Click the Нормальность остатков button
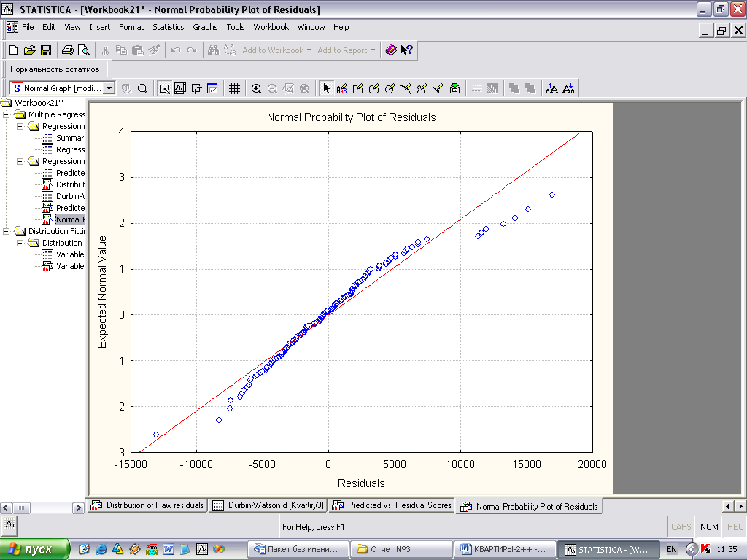 coord(55,69)
